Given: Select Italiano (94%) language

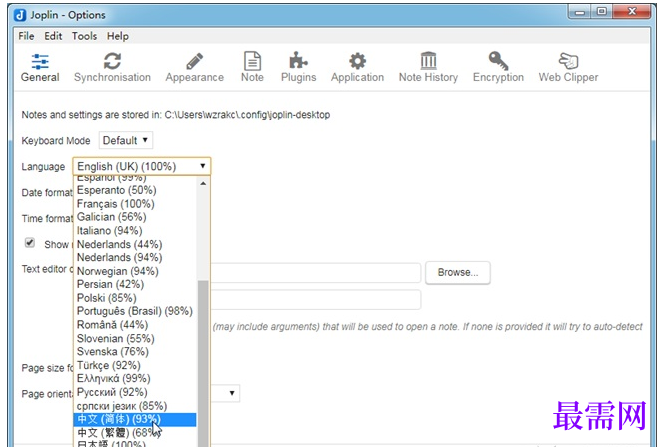Looking at the screenshot, I should pos(134,231).
